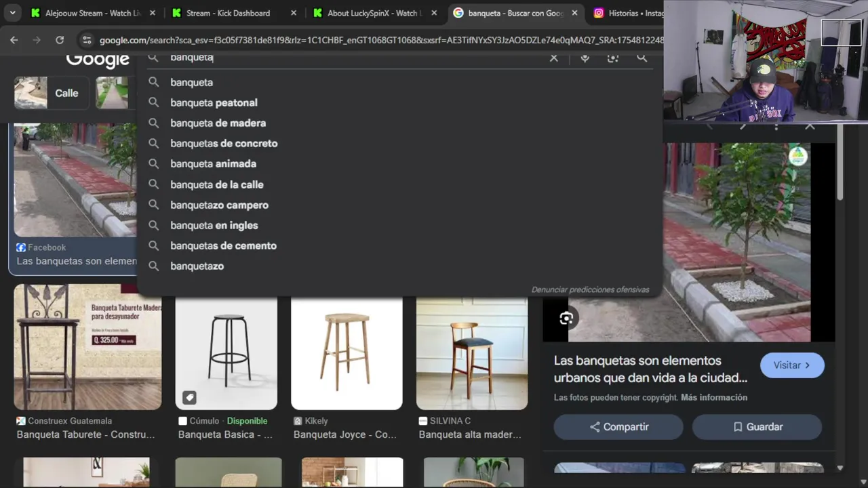Switch to Alejoouw Stream Kick tab
This screenshot has width=868, height=488.
93,13
